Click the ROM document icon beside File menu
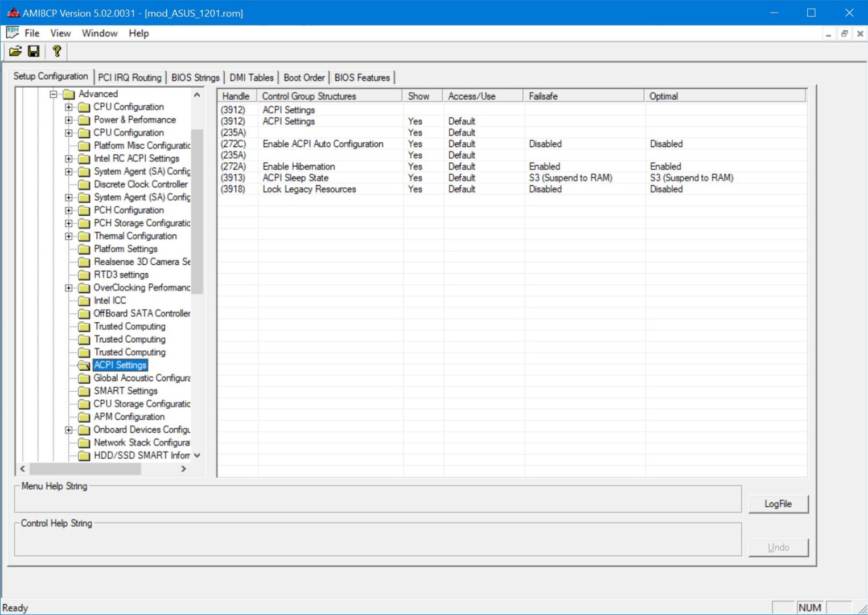868x615 pixels. (x=12, y=33)
